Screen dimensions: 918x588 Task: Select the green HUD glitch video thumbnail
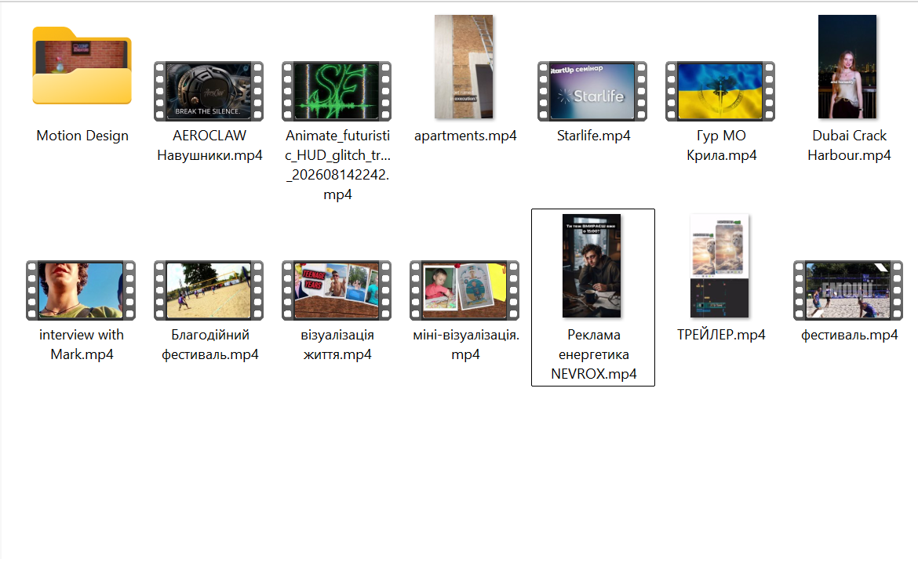click(x=337, y=91)
